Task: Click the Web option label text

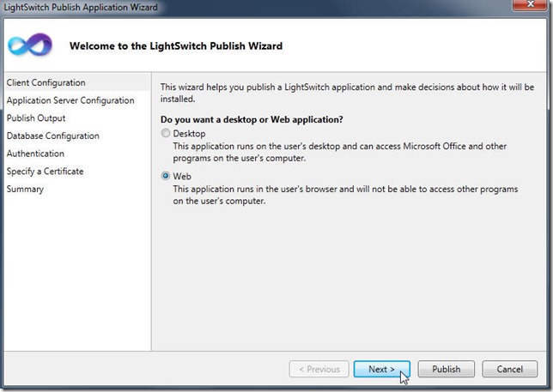Action: point(182,176)
